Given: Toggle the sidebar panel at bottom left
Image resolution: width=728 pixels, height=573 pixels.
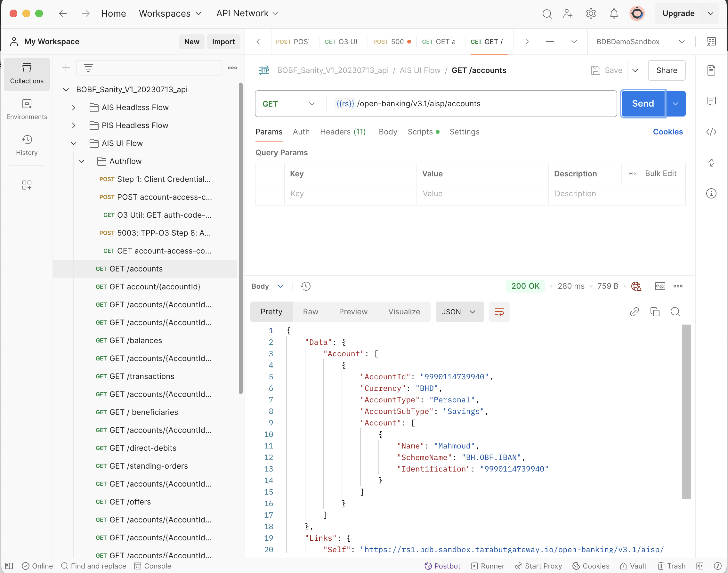Looking at the screenshot, I should coord(9,566).
